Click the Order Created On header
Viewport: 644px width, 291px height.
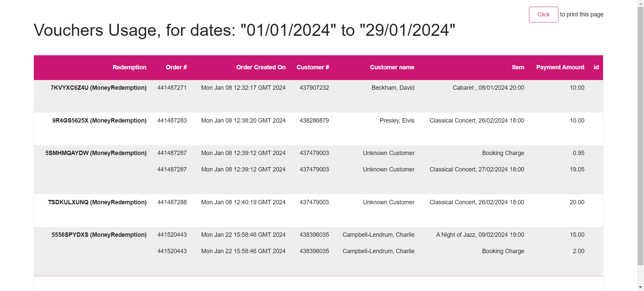click(x=261, y=67)
